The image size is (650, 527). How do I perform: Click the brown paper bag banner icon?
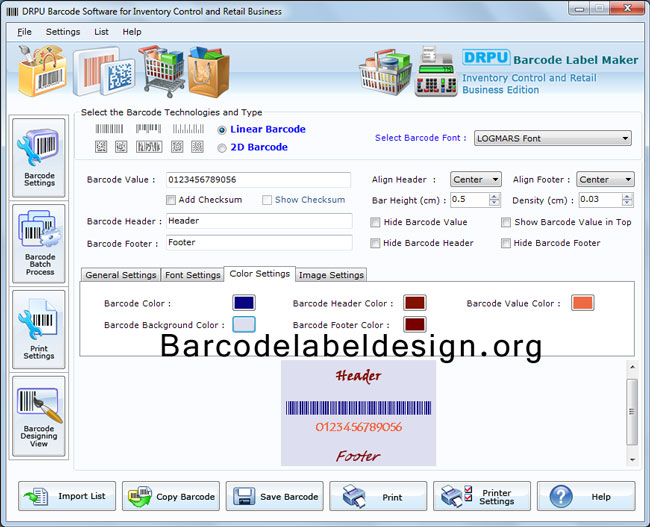pyautogui.click(x=209, y=71)
